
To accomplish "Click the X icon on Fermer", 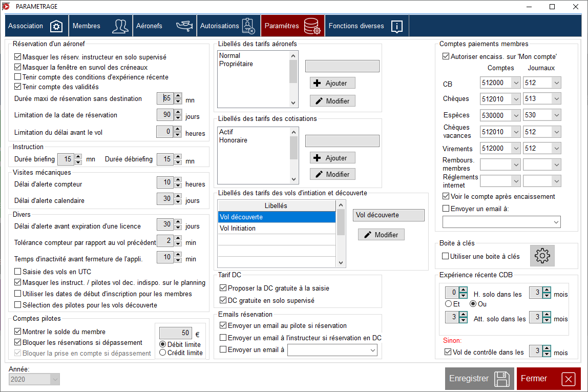I will click(568, 379).
